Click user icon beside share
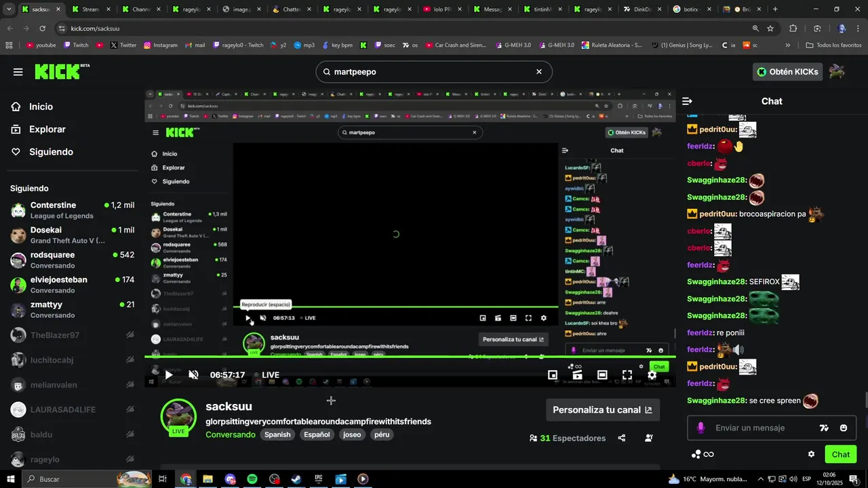868x488 pixels. click(x=649, y=438)
